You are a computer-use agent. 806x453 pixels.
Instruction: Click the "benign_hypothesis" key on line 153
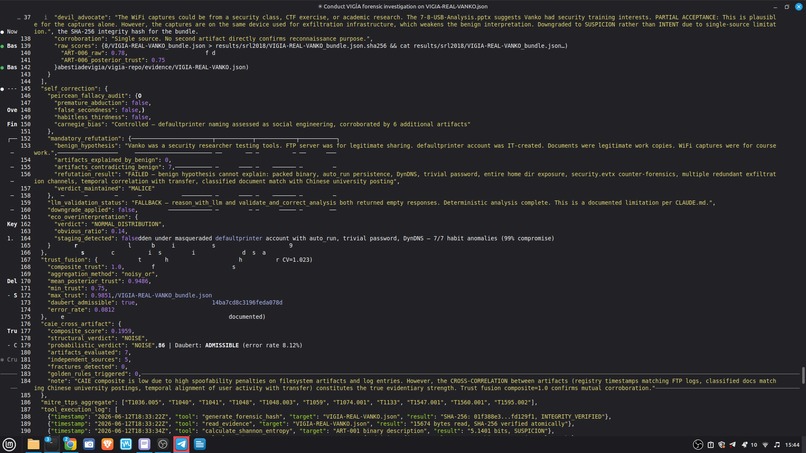[87, 146]
